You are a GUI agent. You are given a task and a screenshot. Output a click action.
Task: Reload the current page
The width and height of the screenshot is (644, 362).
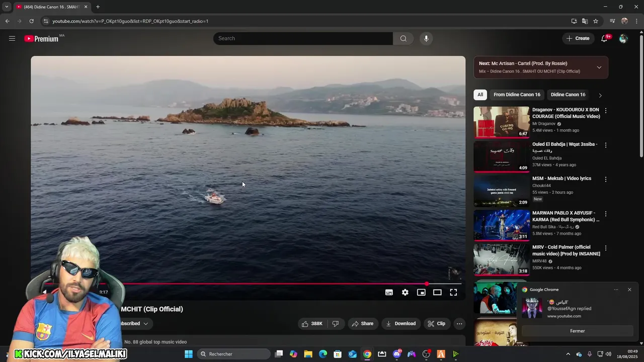[x=31, y=21]
